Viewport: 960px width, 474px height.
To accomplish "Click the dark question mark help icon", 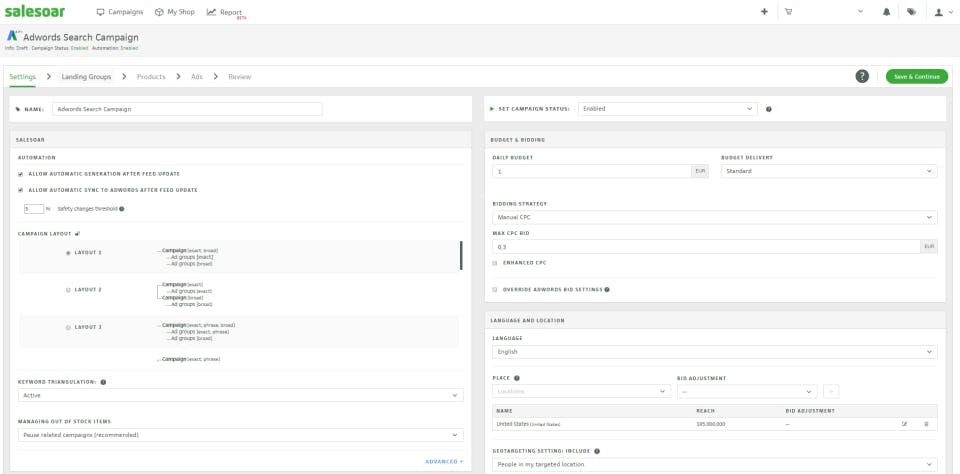I will click(862, 77).
